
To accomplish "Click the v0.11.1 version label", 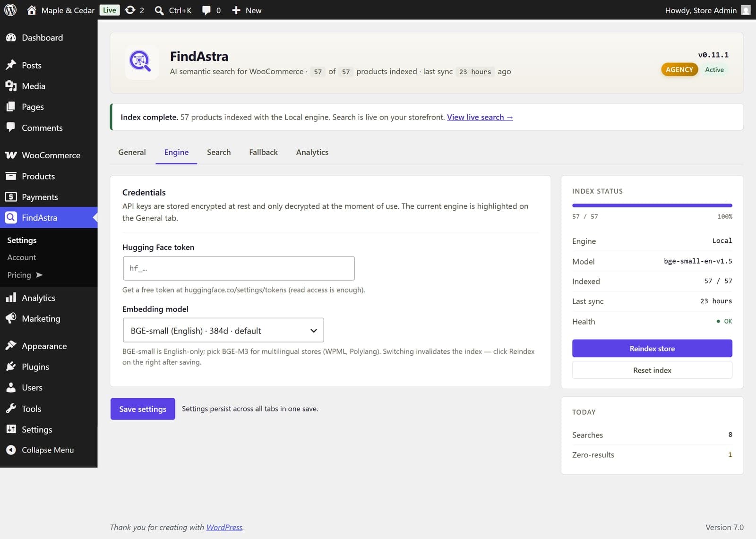I will click(713, 55).
